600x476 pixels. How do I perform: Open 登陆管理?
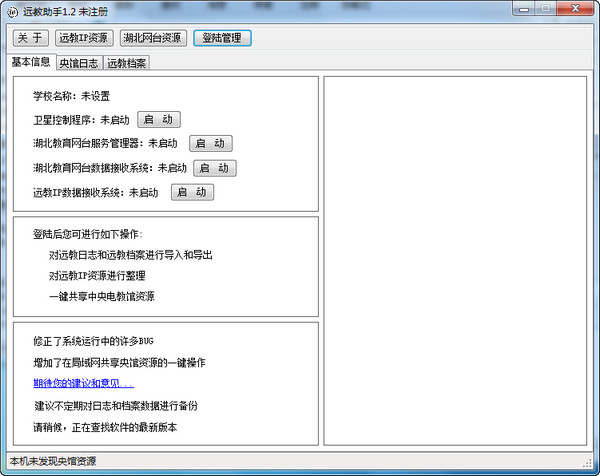click(222, 38)
